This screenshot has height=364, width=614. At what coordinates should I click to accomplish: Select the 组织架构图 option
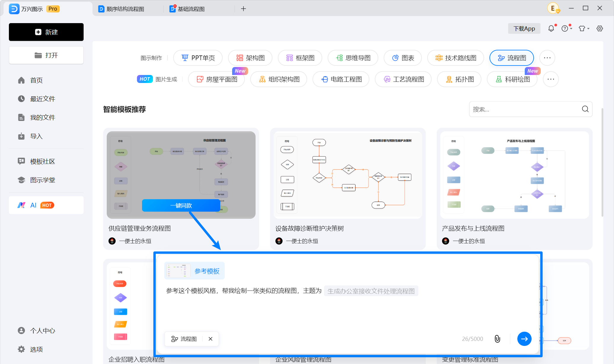click(279, 79)
